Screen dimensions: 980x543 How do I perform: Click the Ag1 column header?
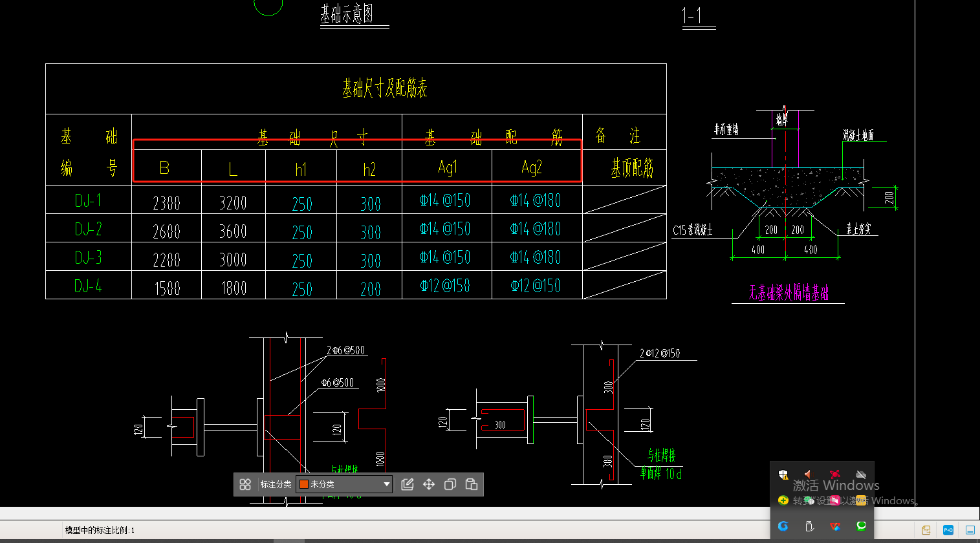click(x=448, y=168)
